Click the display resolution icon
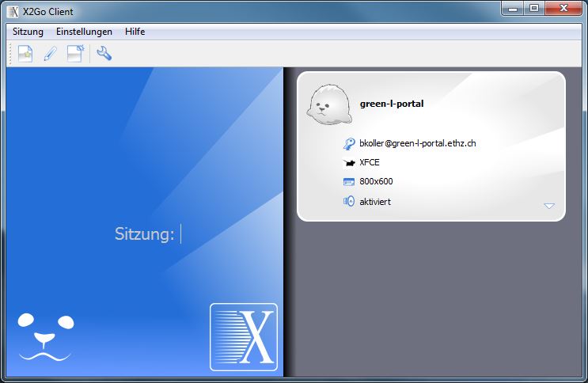The width and height of the screenshot is (588, 383). 349,182
